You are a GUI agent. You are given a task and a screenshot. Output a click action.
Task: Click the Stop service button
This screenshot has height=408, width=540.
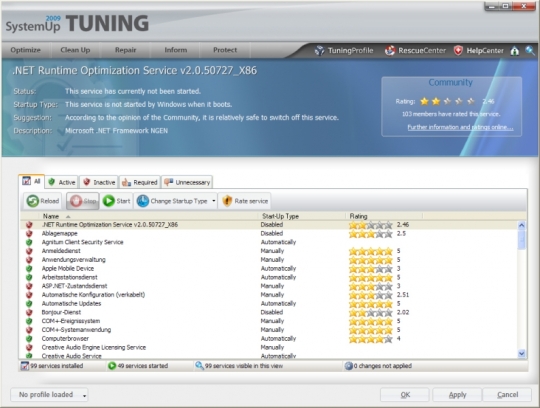tap(83, 201)
